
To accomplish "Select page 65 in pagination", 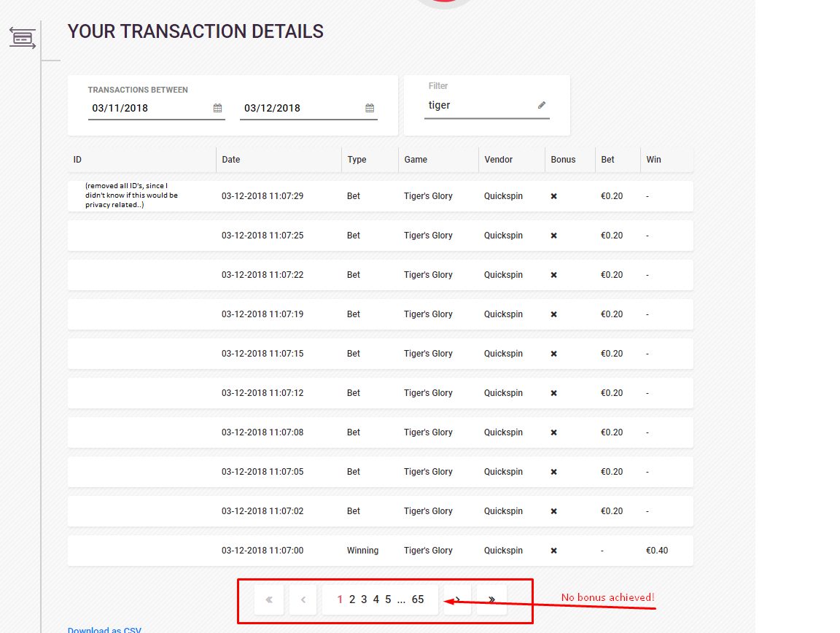I will [x=418, y=599].
